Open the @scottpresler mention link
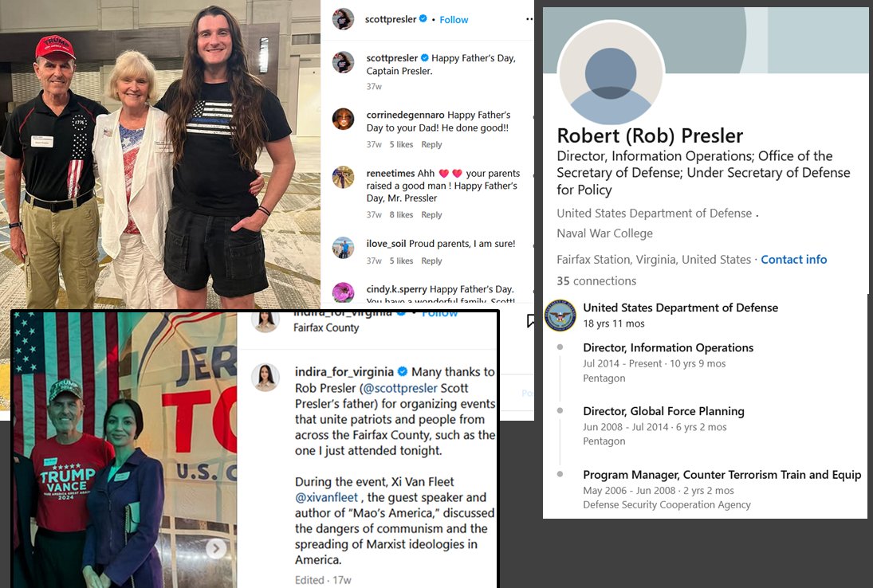 tap(399, 388)
